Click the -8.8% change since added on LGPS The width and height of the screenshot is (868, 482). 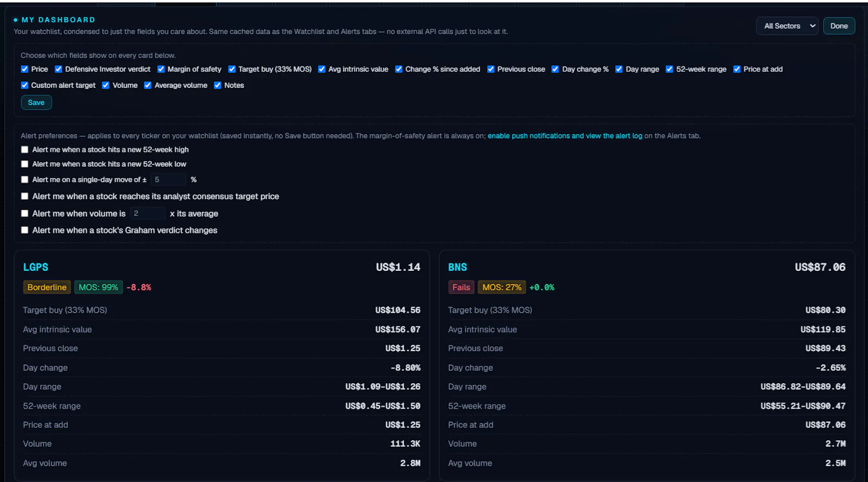[x=139, y=288]
